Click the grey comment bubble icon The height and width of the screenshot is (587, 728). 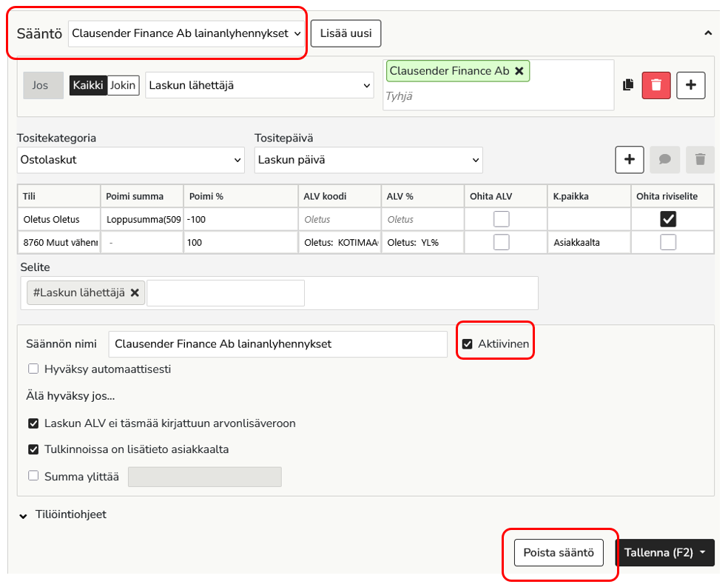[665, 160]
